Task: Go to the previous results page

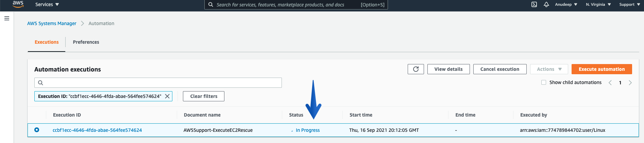Action: [610, 83]
